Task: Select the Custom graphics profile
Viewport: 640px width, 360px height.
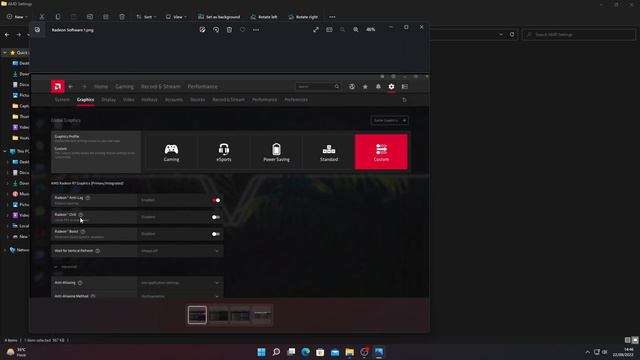Action: (381, 152)
